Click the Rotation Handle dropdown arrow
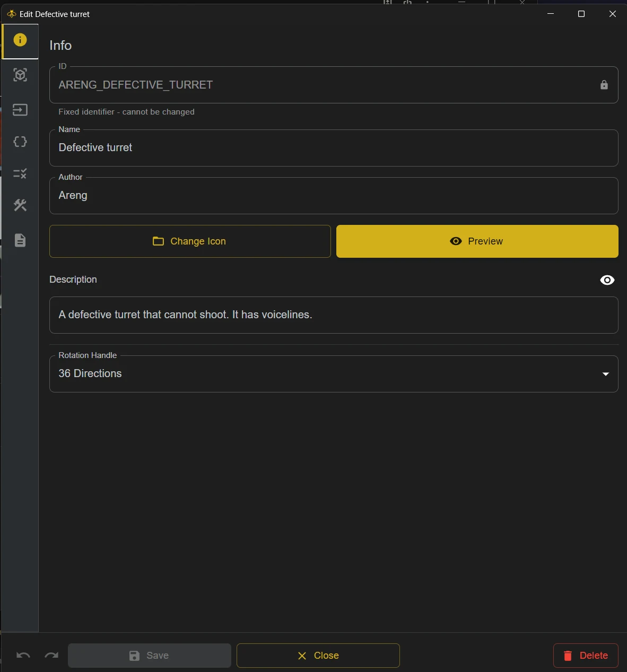The height and width of the screenshot is (672, 627). click(x=605, y=374)
